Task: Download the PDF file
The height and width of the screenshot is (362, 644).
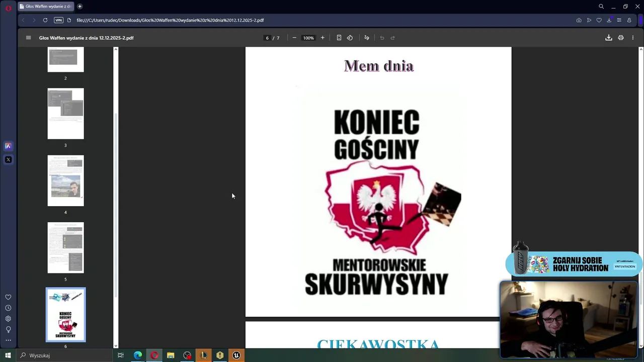Action: tap(609, 38)
